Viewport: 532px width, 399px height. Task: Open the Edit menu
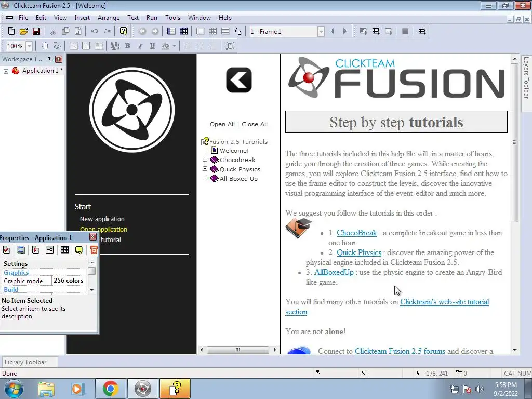coord(41,18)
